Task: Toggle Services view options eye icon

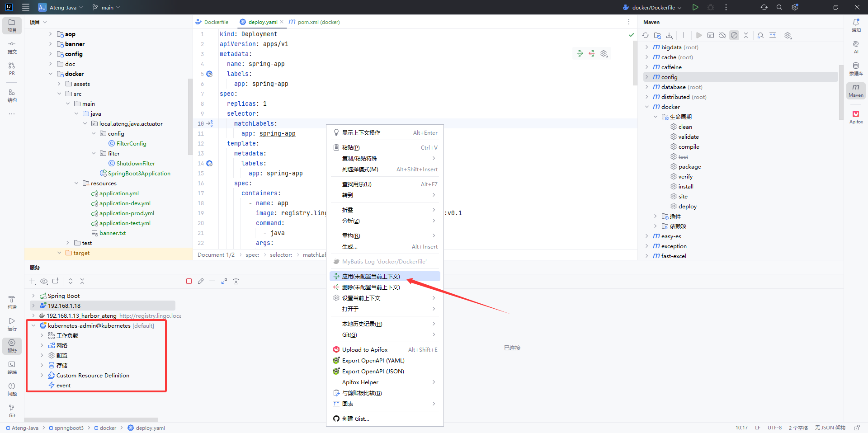Action: click(44, 281)
